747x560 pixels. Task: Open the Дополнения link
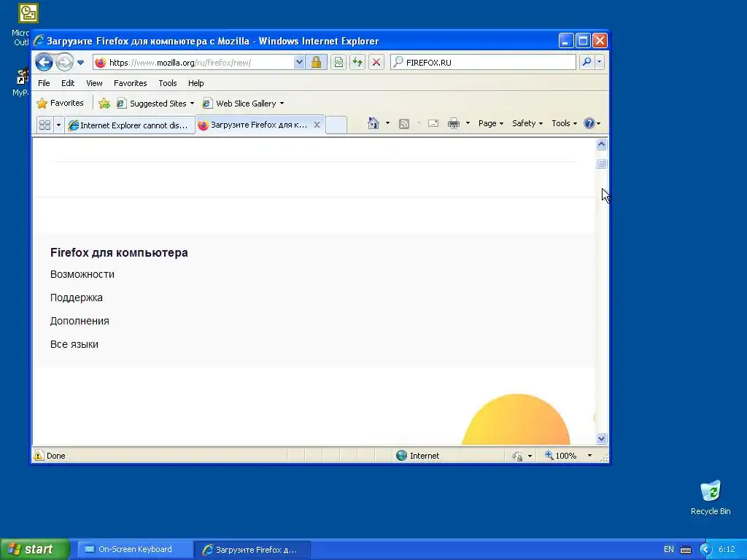[x=80, y=321]
